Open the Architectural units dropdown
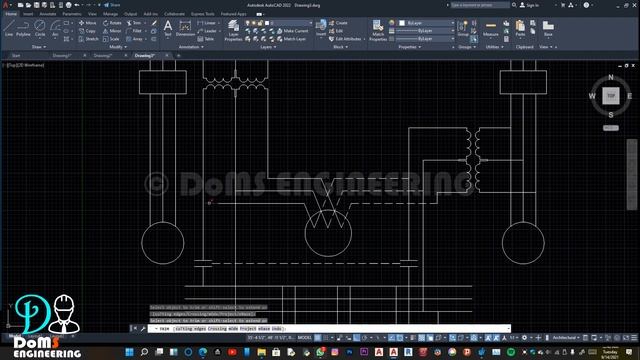Viewport: 640px width, 360px height. pos(566,338)
